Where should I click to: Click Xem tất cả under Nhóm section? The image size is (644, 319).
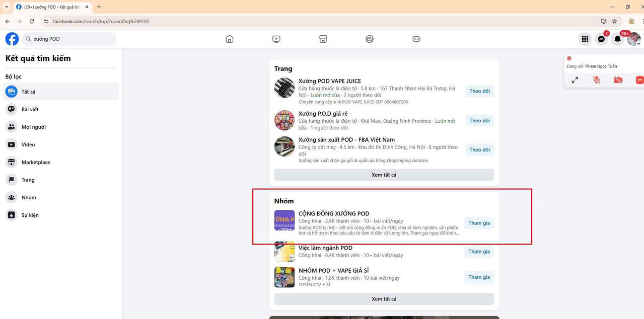(384, 299)
